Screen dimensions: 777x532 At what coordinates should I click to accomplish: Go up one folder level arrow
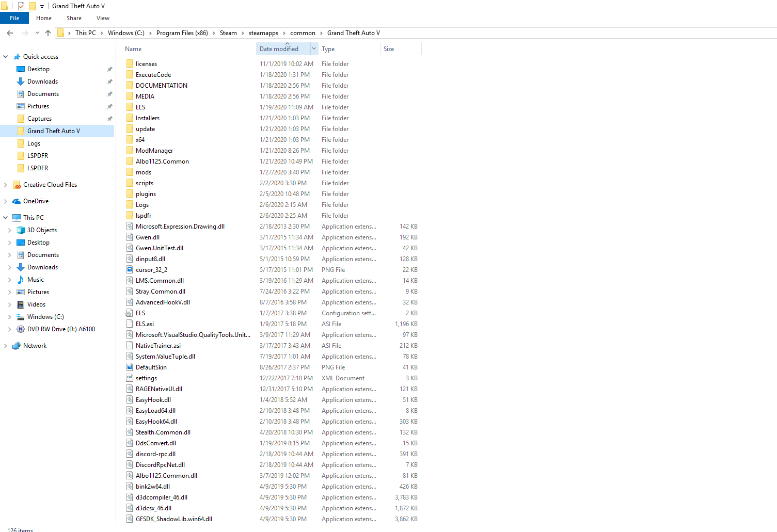click(x=48, y=33)
